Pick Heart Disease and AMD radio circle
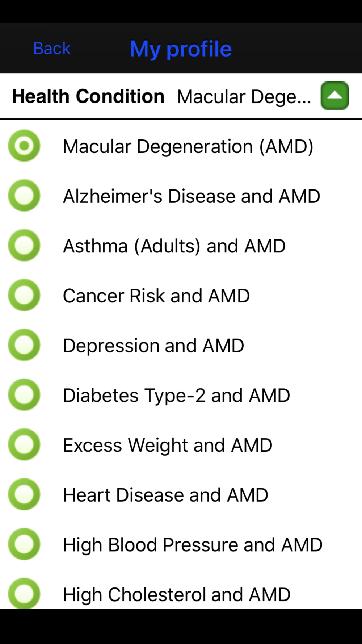Image resolution: width=362 pixels, height=644 pixels. [x=24, y=494]
